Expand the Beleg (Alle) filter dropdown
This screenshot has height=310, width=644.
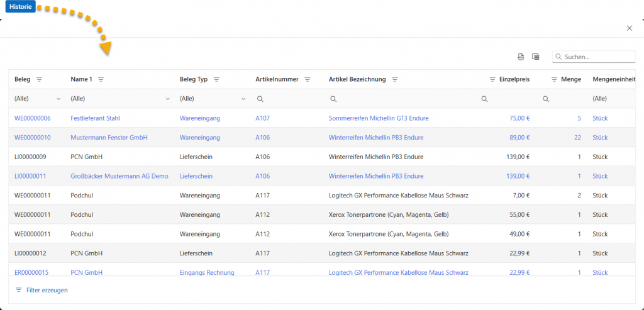click(58, 99)
